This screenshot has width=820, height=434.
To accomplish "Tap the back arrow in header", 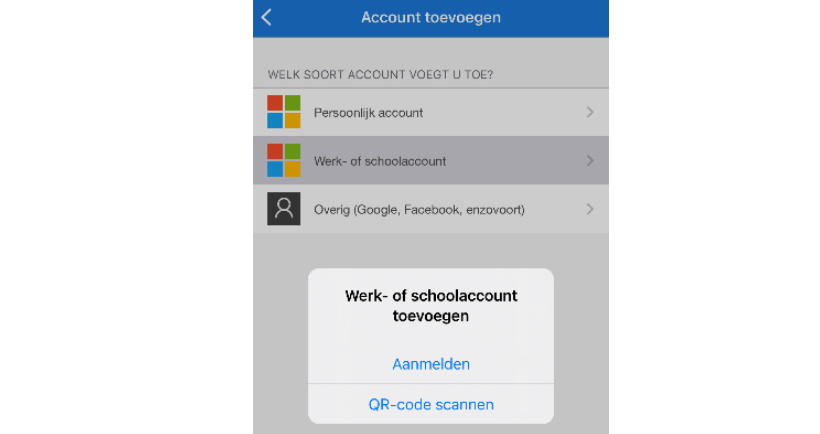I will pyautogui.click(x=267, y=17).
